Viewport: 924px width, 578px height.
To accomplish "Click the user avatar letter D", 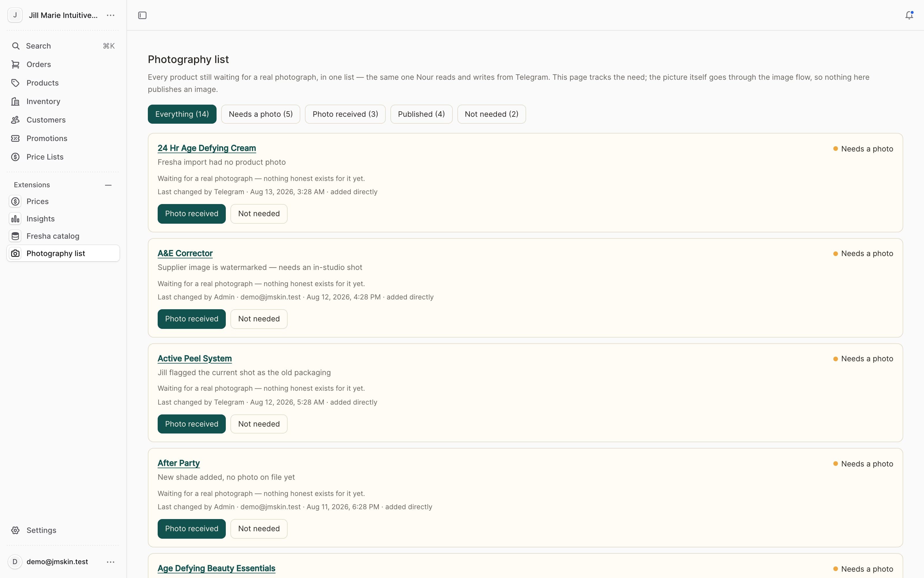I will 15,562.
